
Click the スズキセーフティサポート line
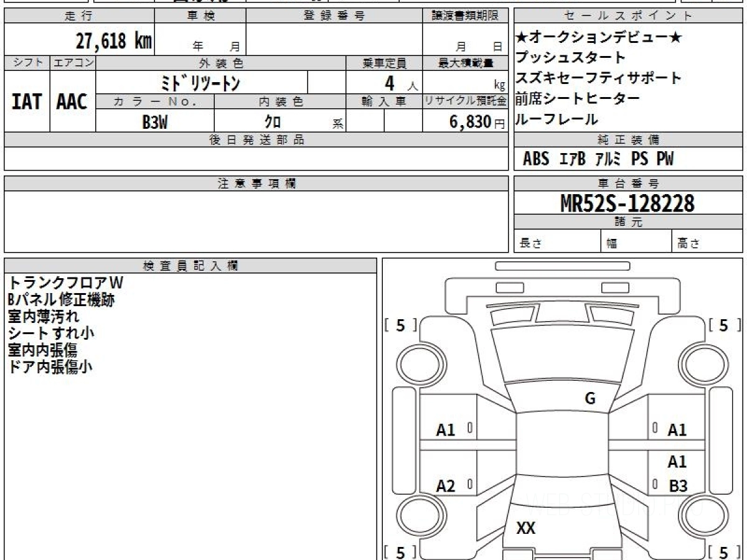click(x=599, y=78)
